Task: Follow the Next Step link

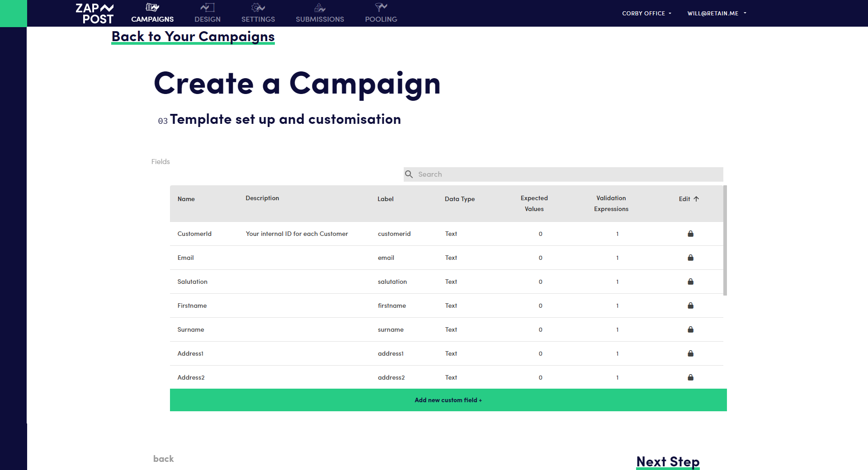Action: coord(668,461)
